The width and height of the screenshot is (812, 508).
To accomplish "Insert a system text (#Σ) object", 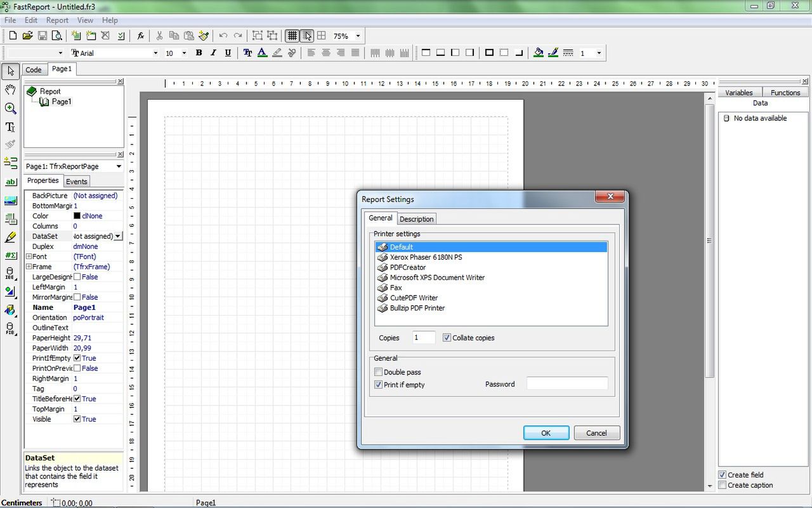I will (x=10, y=255).
